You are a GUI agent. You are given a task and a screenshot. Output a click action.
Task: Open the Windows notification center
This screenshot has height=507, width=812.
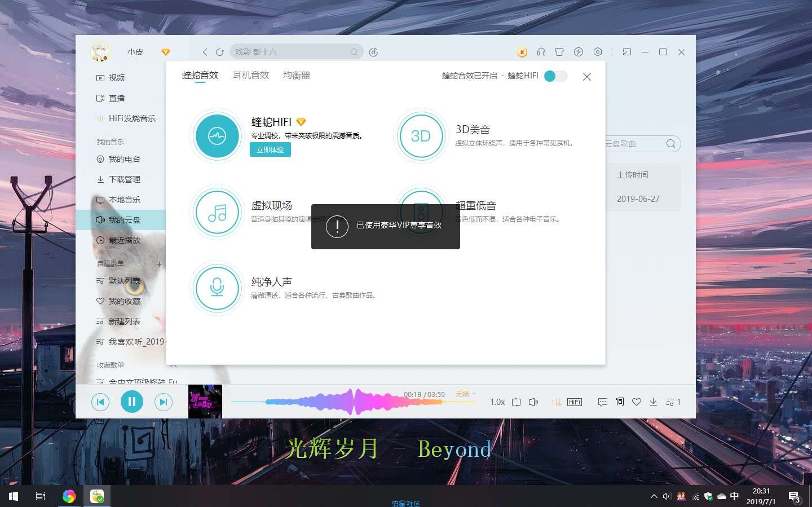795,497
